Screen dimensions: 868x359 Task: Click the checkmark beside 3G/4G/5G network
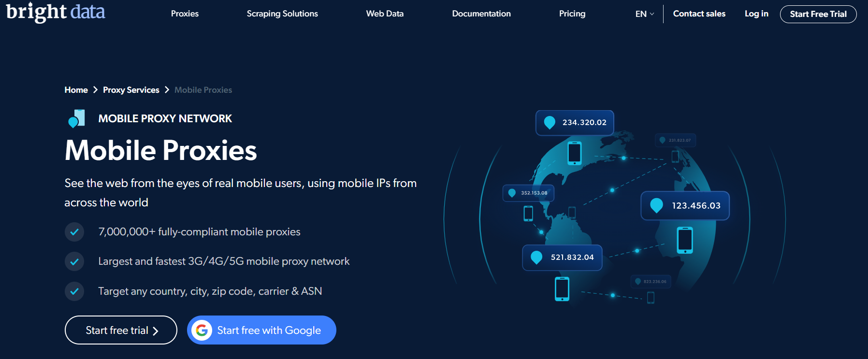[x=74, y=261]
